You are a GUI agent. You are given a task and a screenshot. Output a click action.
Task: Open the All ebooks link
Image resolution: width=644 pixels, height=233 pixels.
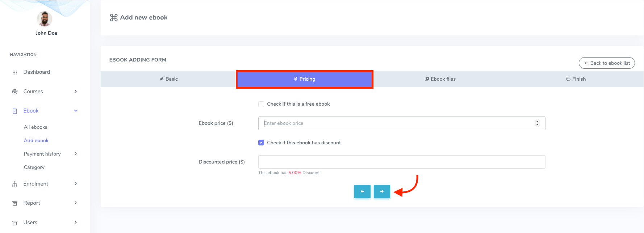[35, 127]
